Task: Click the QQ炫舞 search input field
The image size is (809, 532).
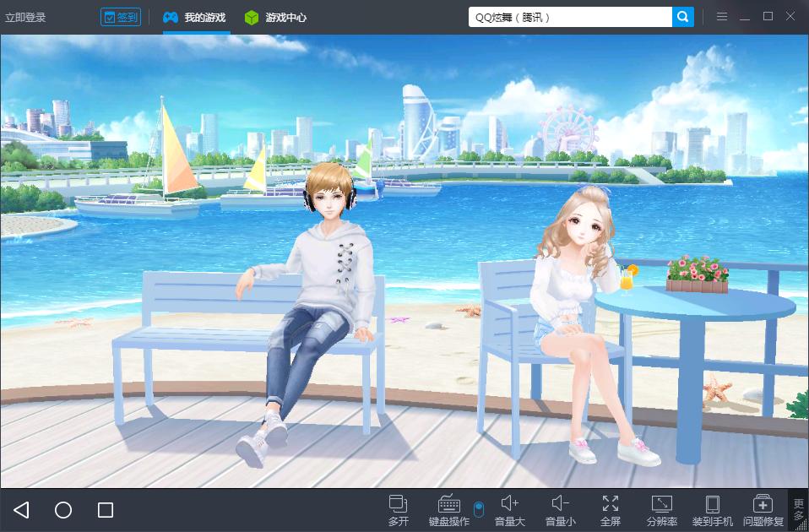Action: 570,17
